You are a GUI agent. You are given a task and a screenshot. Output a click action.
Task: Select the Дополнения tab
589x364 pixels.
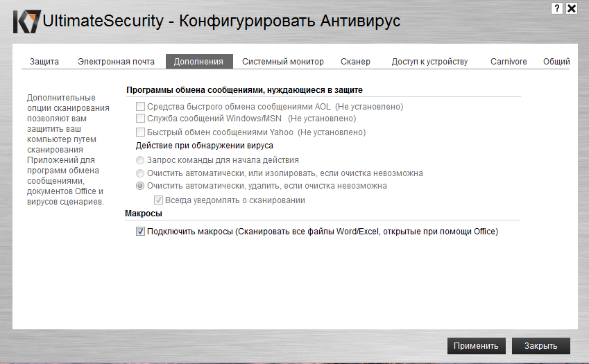click(x=199, y=62)
